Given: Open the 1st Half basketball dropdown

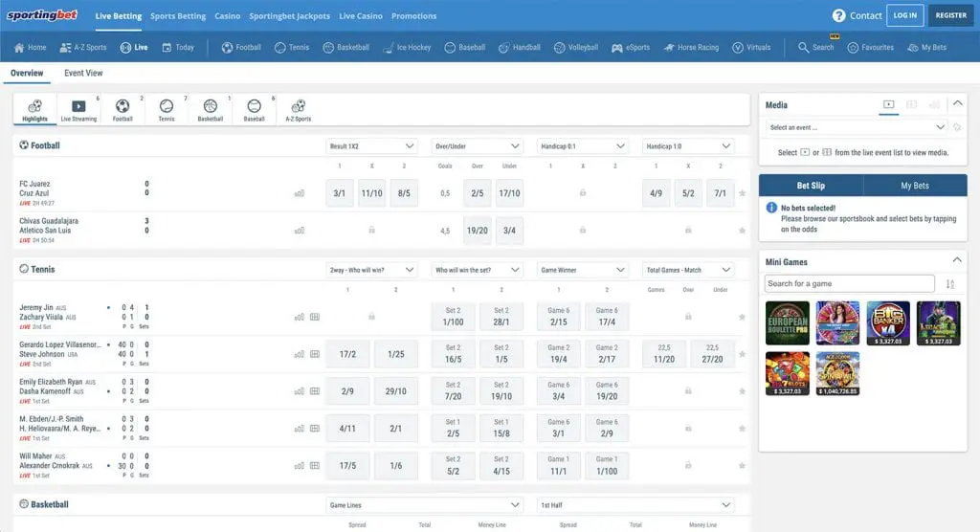Looking at the screenshot, I should [x=635, y=505].
